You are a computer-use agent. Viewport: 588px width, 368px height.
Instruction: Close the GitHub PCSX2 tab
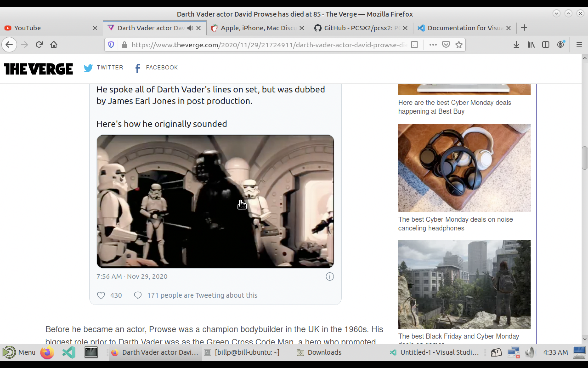(405, 28)
